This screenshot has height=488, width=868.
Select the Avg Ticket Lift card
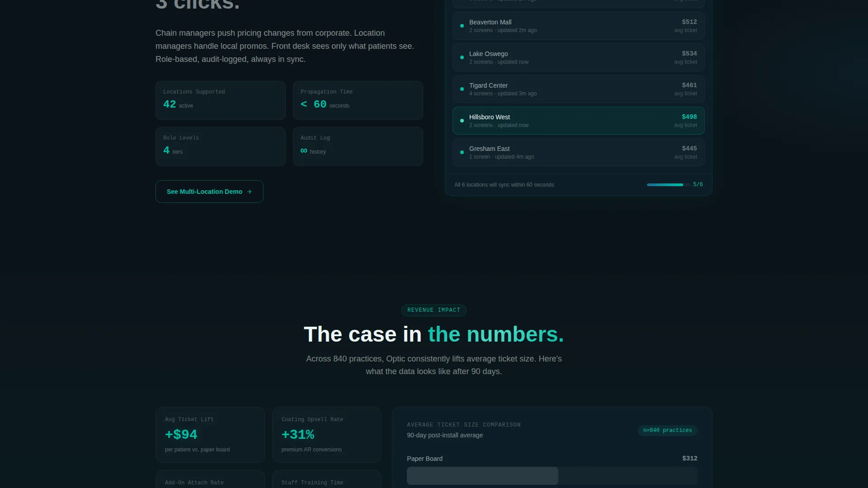tap(210, 435)
